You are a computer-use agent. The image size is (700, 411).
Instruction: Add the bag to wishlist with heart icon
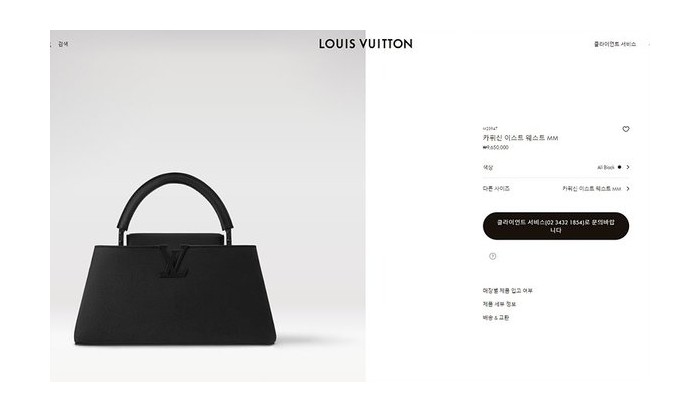[x=625, y=129]
